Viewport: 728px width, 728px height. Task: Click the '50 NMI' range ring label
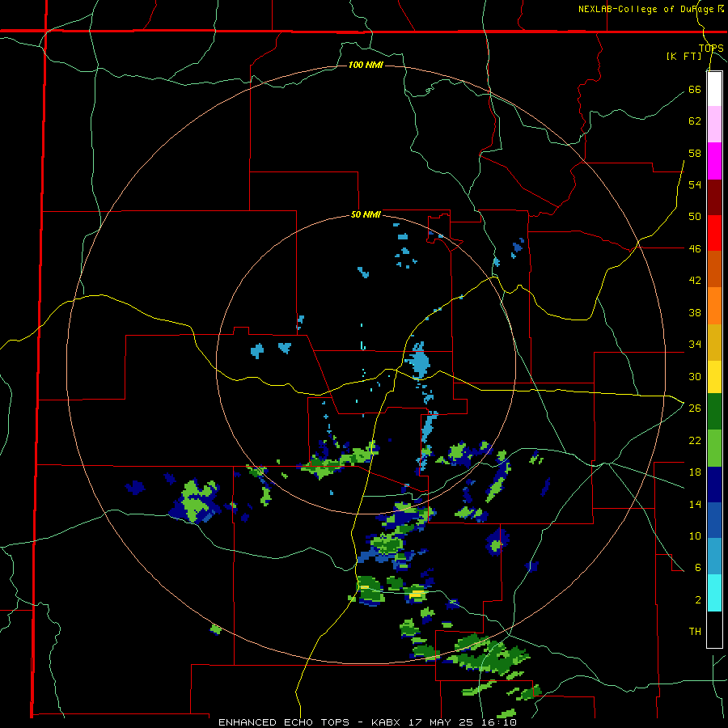(366, 214)
